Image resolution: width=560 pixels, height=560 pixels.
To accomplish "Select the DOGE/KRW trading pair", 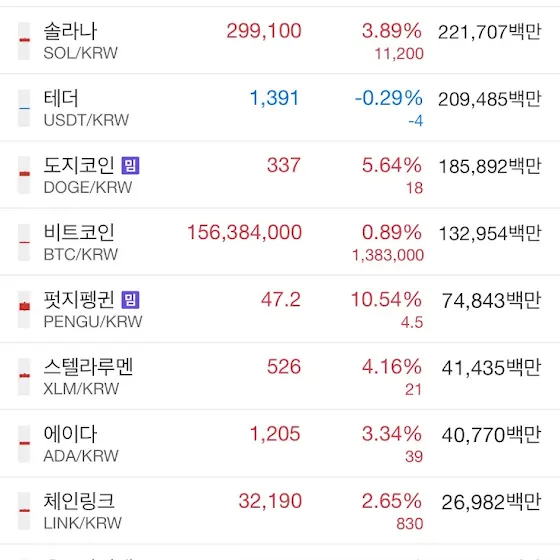I will click(280, 175).
